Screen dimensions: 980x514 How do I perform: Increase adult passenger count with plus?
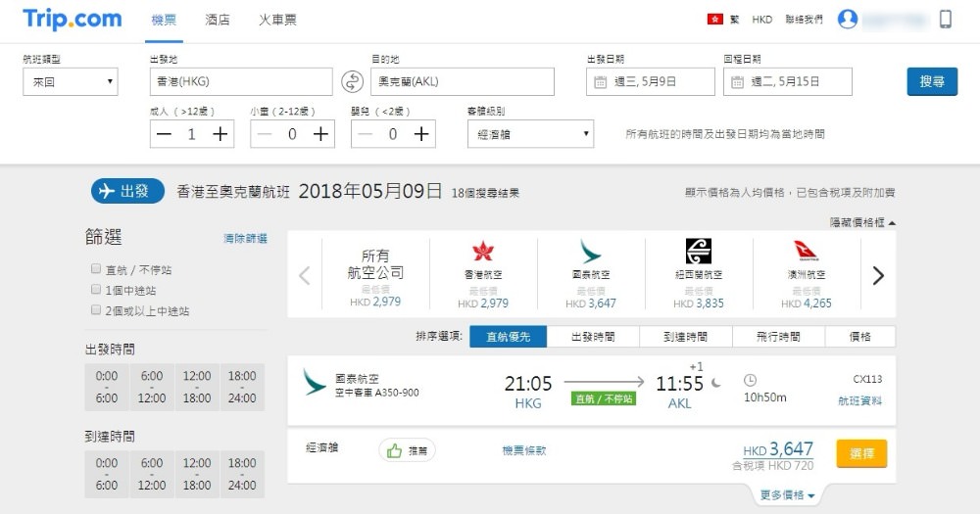coord(221,134)
